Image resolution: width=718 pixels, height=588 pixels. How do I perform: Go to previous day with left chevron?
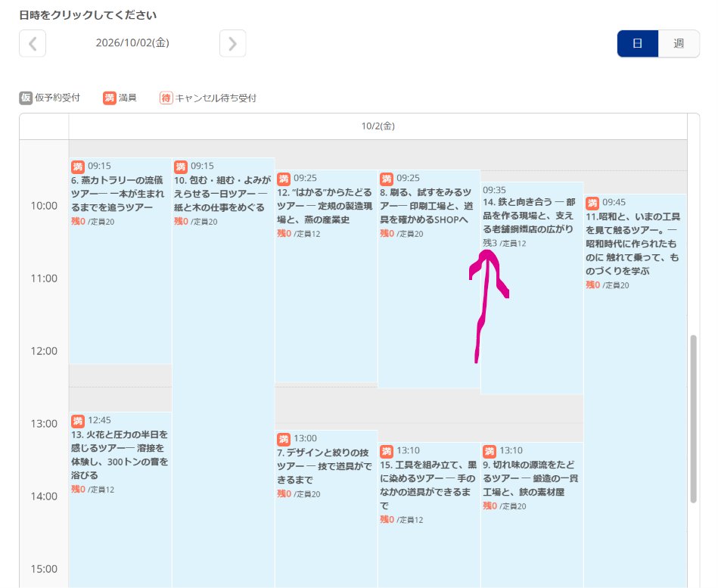point(33,43)
